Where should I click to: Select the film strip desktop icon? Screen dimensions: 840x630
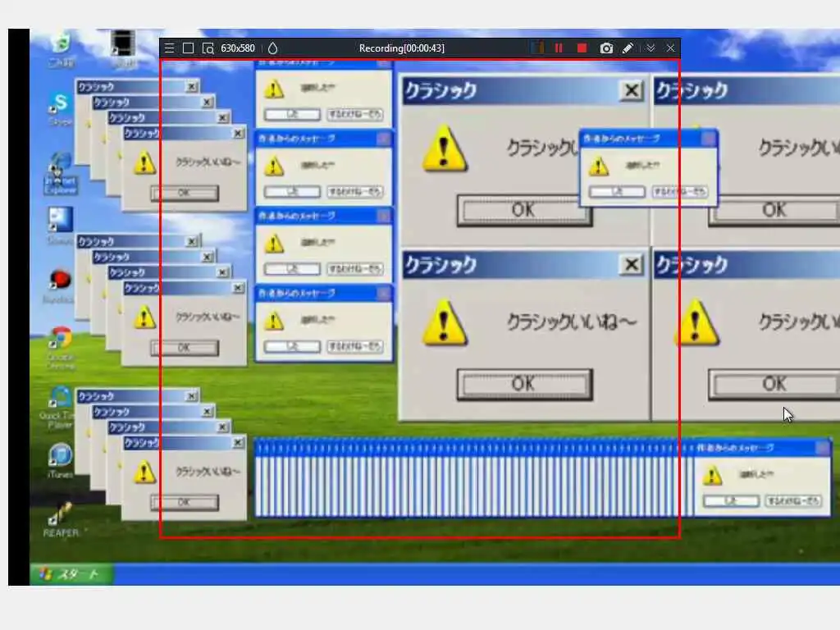coord(123,48)
